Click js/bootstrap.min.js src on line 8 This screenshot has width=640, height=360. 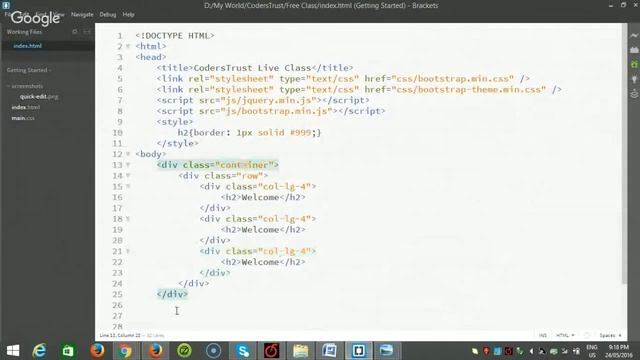(x=276, y=111)
